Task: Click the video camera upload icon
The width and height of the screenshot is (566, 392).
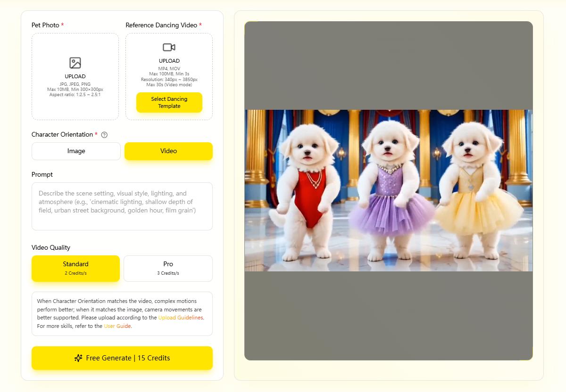Action: pyautogui.click(x=169, y=47)
